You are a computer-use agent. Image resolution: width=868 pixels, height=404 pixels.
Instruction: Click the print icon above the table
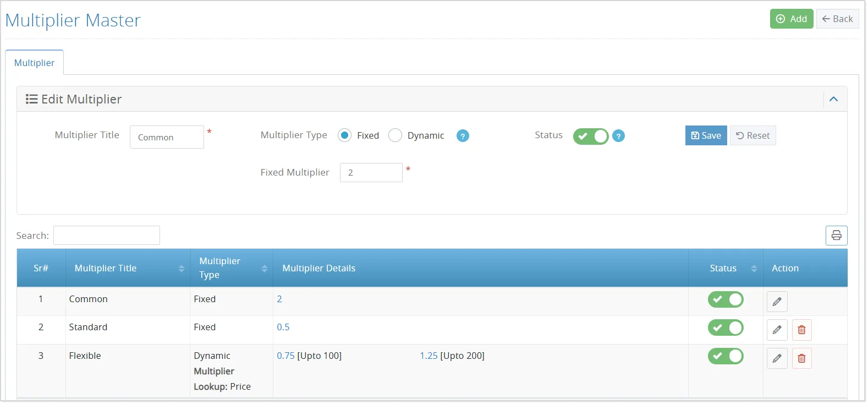pyautogui.click(x=836, y=236)
